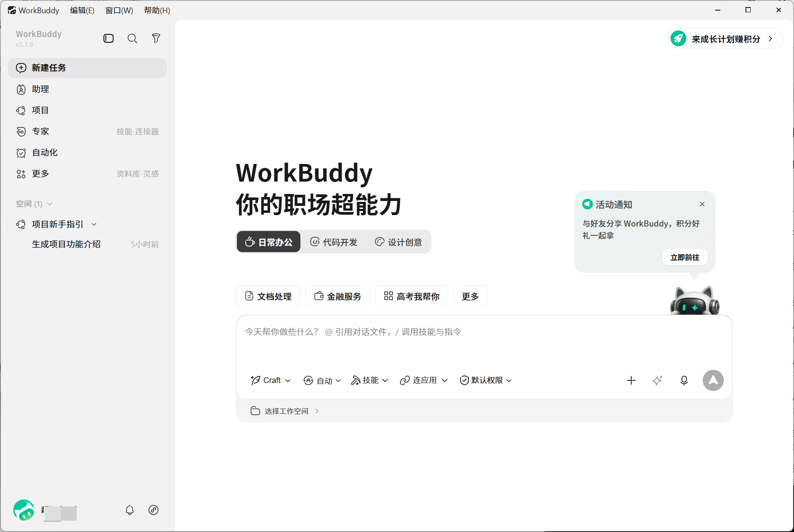Open the search icon in sidebar
The width and height of the screenshot is (794, 532).
tap(132, 38)
